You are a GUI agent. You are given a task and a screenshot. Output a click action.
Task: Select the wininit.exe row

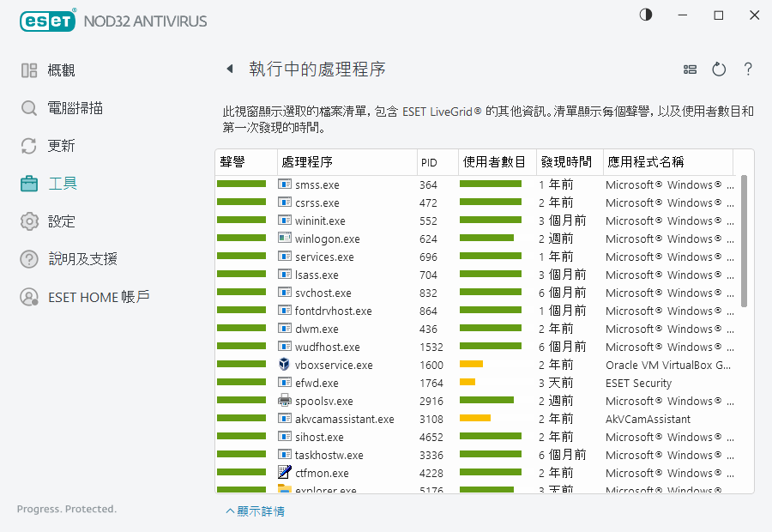click(x=475, y=221)
